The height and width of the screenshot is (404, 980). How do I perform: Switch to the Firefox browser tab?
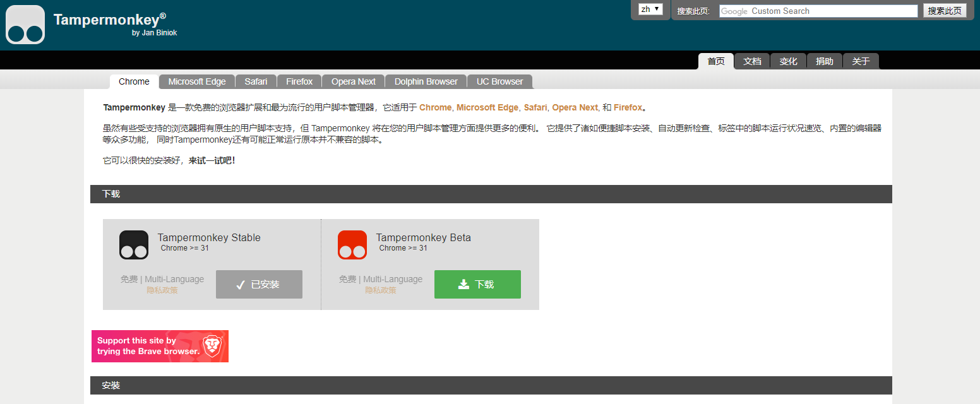(299, 81)
